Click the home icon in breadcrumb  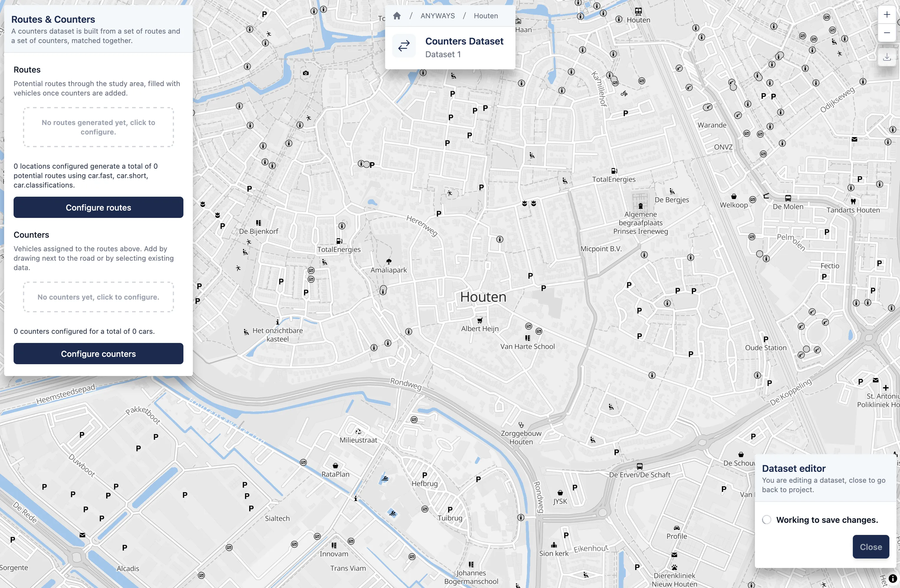397,16
